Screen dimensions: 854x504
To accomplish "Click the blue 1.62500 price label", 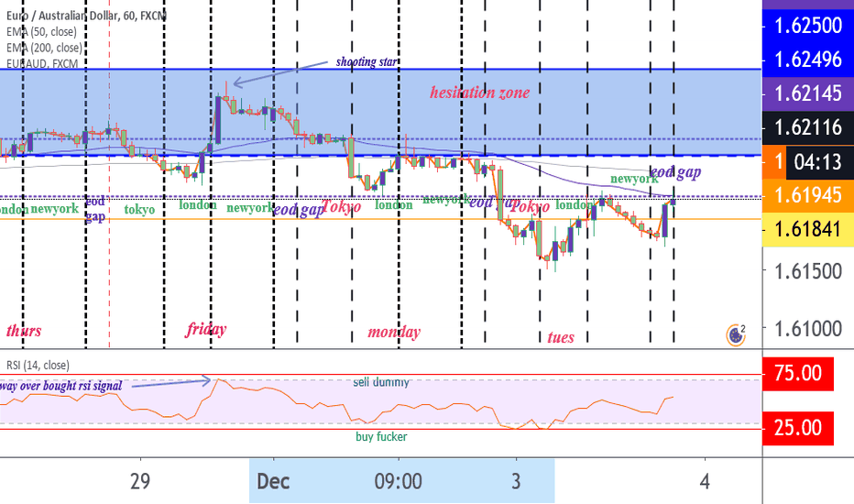I will point(806,26).
